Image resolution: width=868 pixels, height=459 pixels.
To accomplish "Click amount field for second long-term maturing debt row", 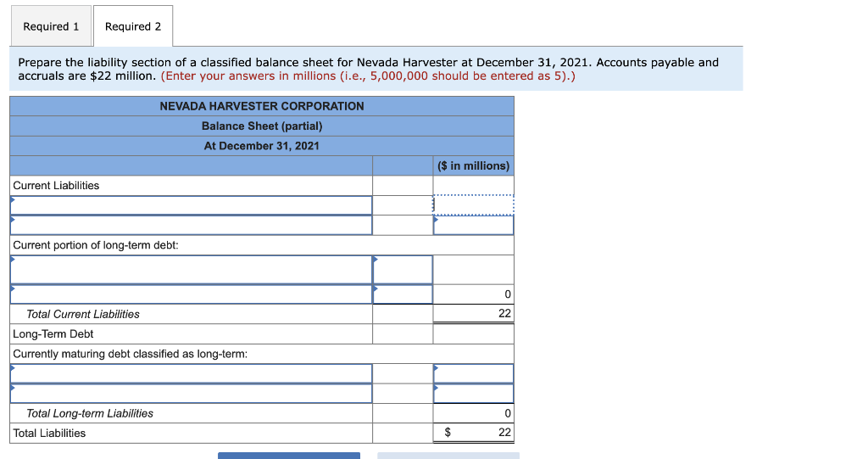I will (473, 394).
